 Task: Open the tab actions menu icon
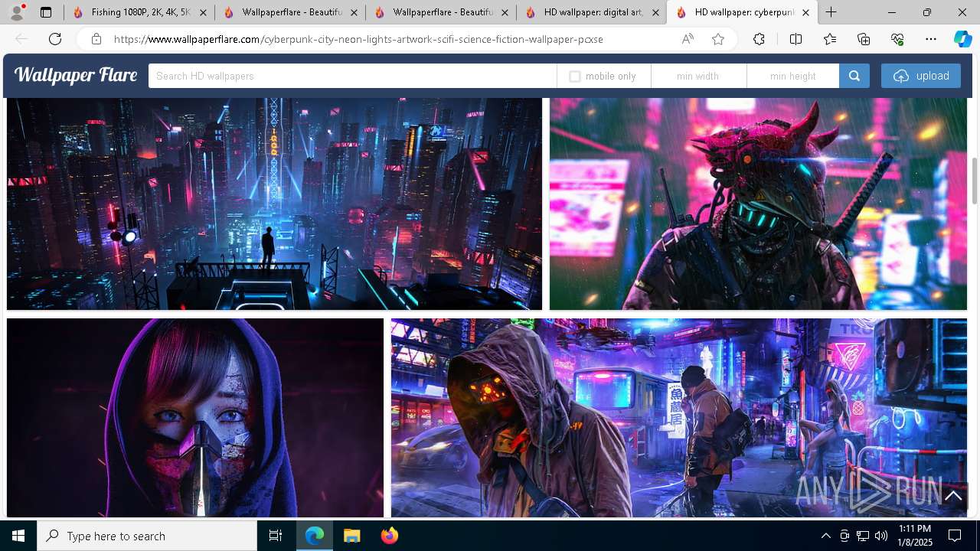46,12
